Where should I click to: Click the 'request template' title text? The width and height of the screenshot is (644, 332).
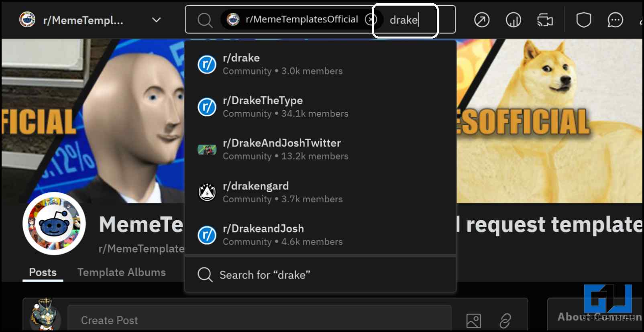point(554,224)
